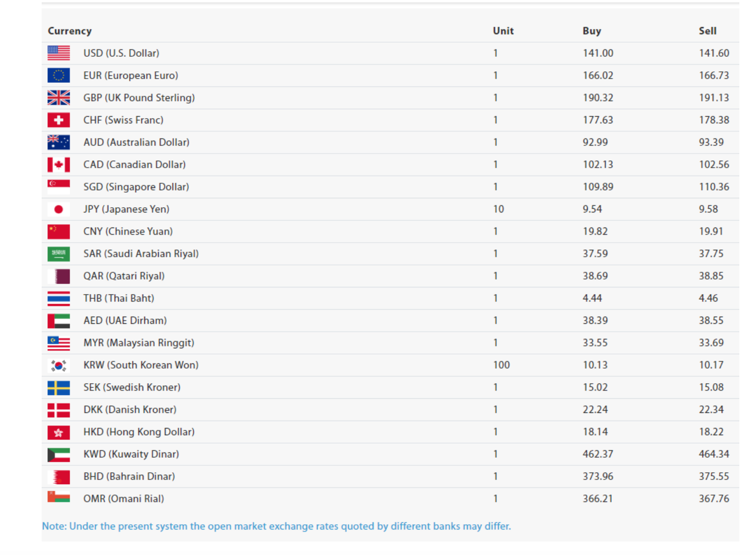Click the Swiss flag icon
This screenshot has width=756, height=555.
click(x=58, y=120)
